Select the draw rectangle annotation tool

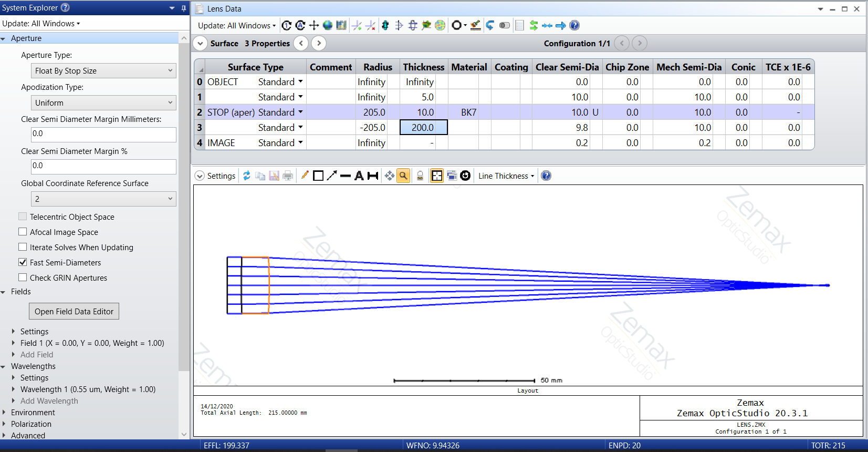tap(318, 176)
